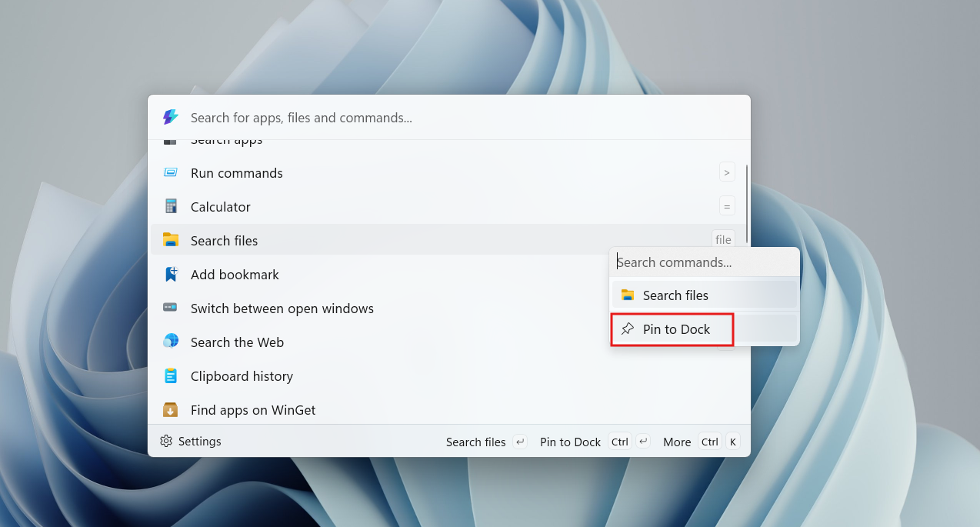Select the Find apps on WinGet icon

point(170,409)
